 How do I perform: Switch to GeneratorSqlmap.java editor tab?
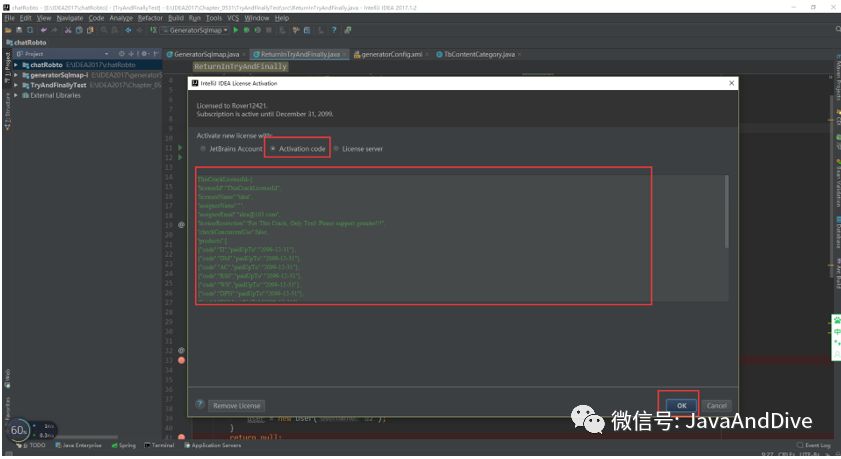(x=206, y=54)
